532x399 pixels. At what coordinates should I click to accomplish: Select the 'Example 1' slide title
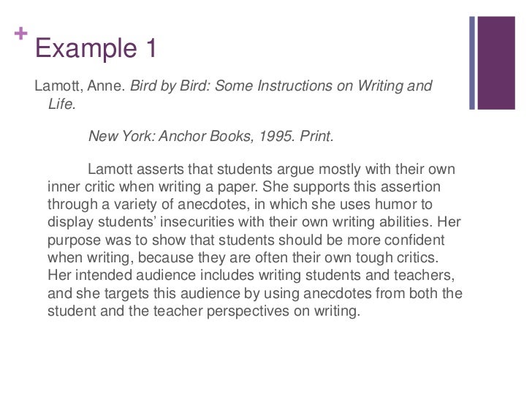pyautogui.click(x=96, y=47)
